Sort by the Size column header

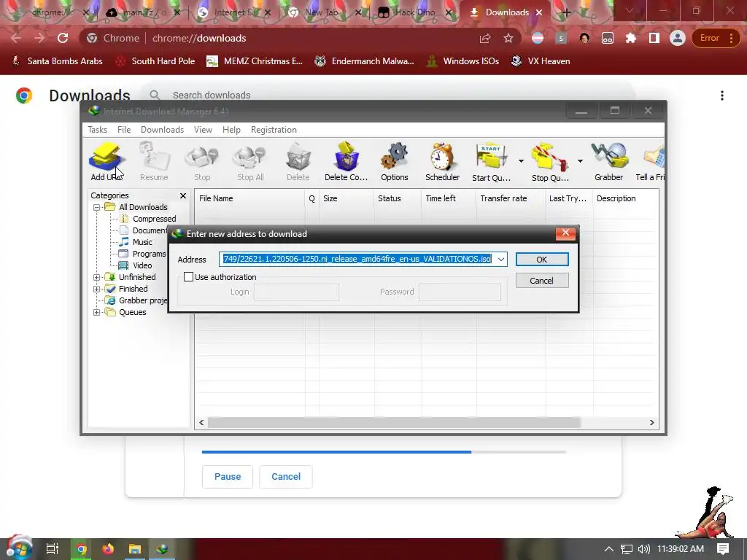(x=347, y=198)
